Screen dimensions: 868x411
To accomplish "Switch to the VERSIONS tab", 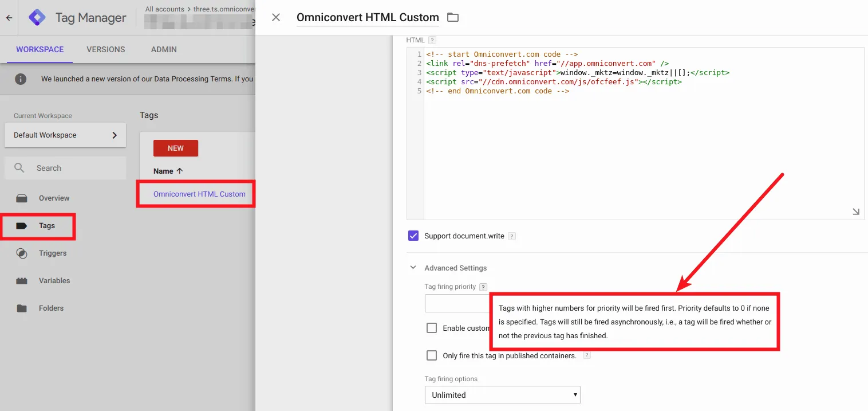I will [x=106, y=49].
